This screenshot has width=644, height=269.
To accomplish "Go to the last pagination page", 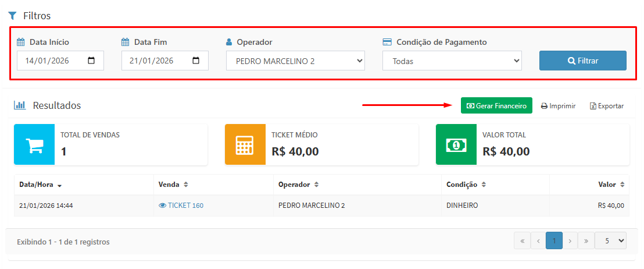I will coord(586,240).
